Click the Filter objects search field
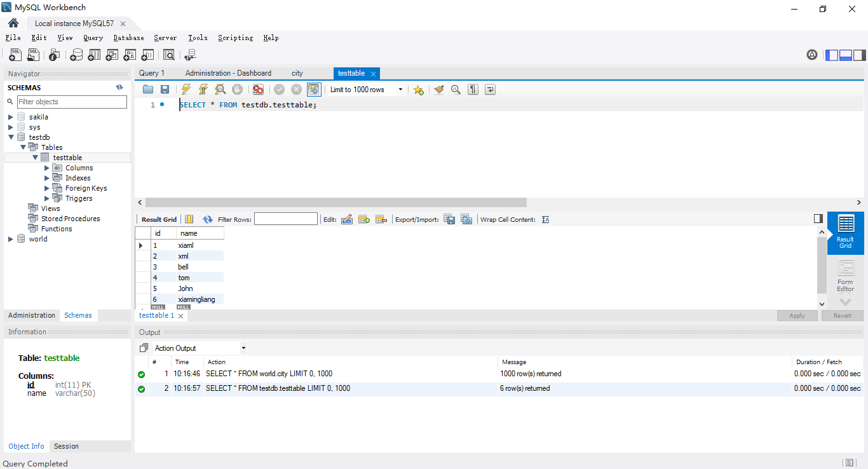 click(x=72, y=102)
